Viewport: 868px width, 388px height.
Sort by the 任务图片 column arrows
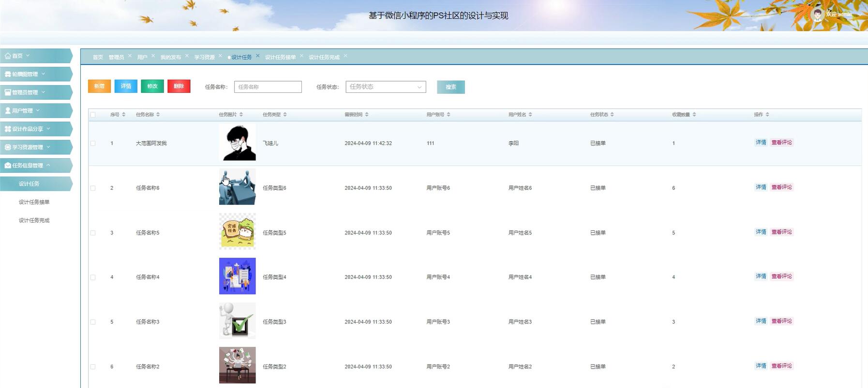[241, 115]
